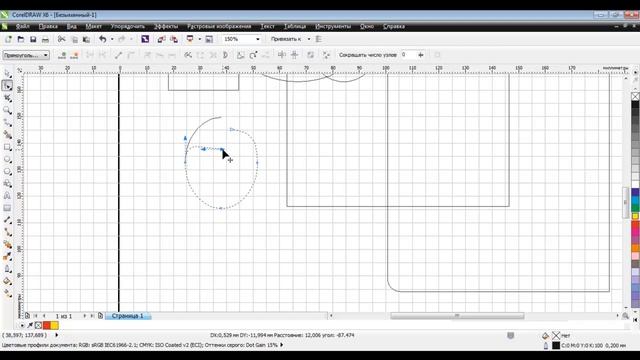This screenshot has height=360, width=640.
Task: Open the zoom navigator at canvas corner
Action: point(625,316)
